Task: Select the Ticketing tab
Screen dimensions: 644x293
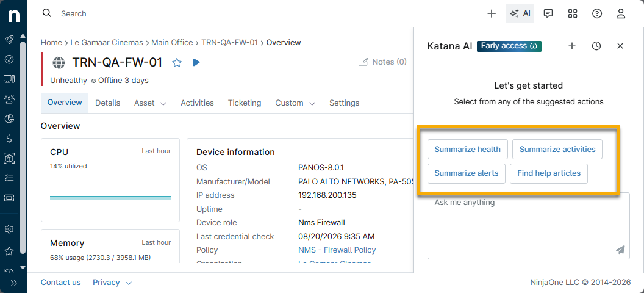Action: 245,103
